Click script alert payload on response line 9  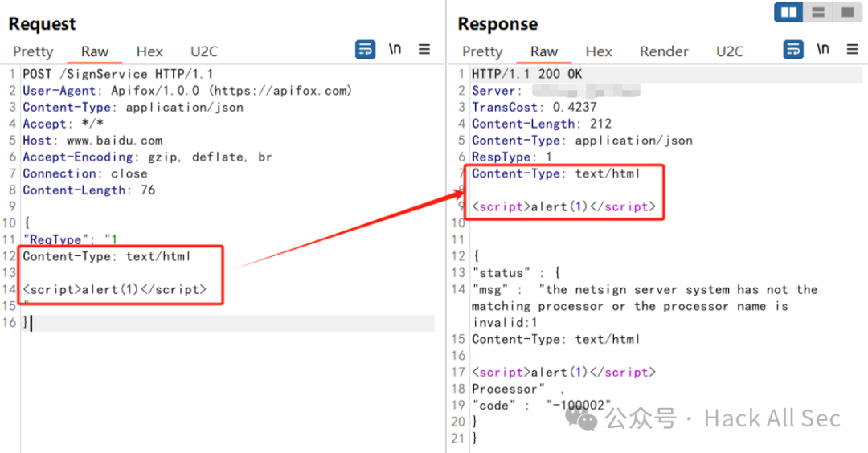point(563,206)
